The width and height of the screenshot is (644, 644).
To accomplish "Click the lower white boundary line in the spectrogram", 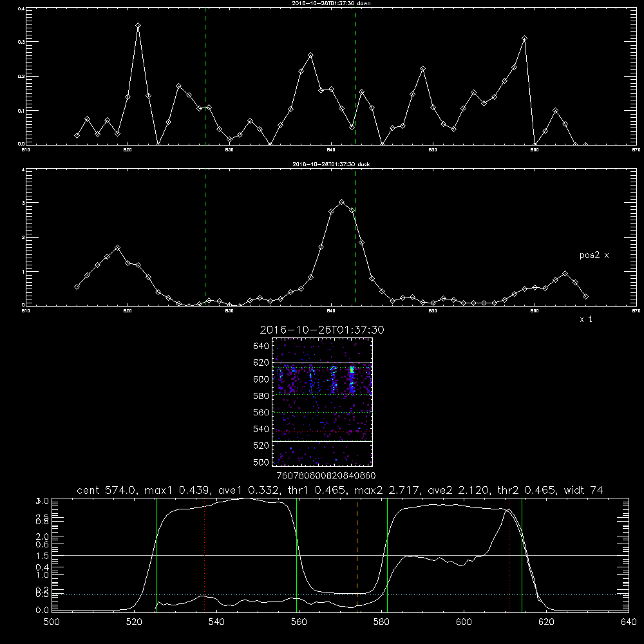I will click(x=322, y=441).
